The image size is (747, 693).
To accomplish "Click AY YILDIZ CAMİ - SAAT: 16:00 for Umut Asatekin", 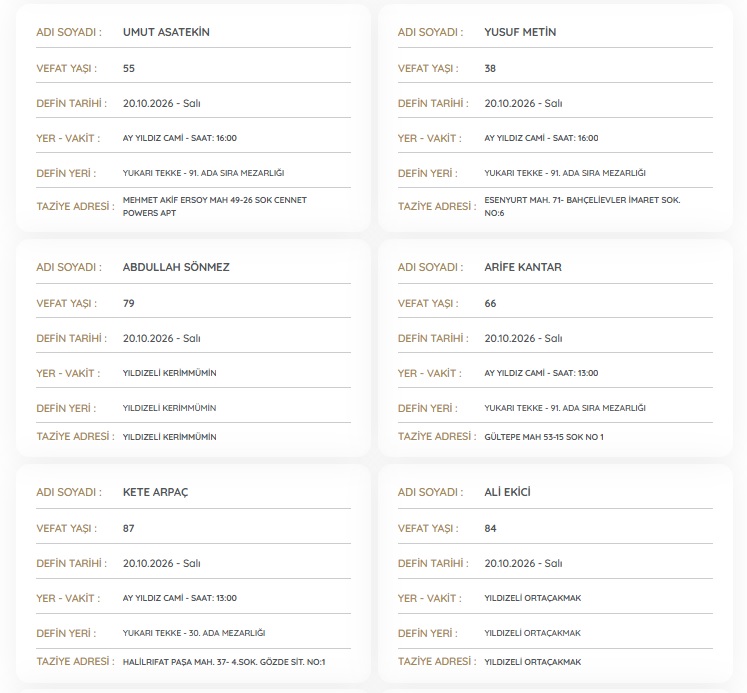I will tap(180, 138).
